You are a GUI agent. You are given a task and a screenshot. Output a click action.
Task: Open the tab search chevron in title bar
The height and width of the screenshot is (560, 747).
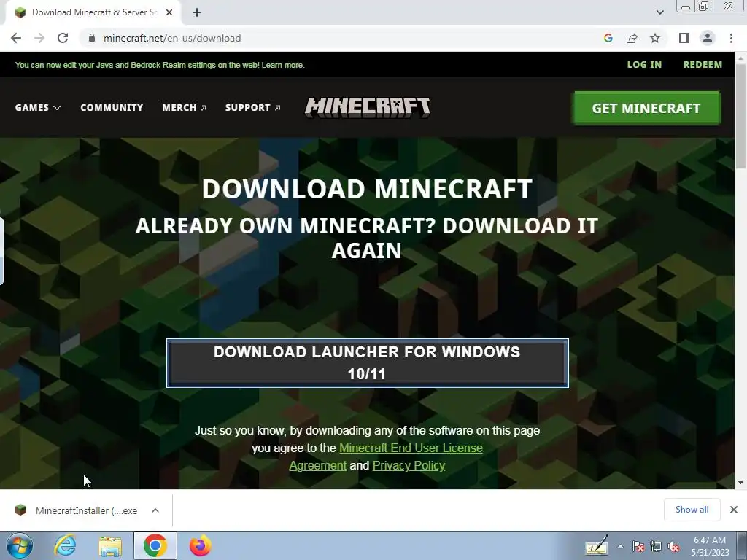click(659, 12)
